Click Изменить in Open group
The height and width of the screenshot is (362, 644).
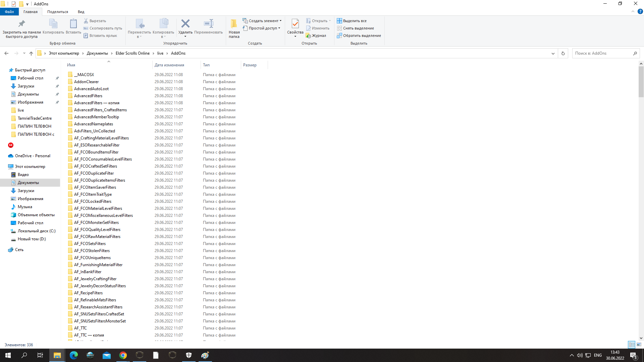(x=318, y=28)
